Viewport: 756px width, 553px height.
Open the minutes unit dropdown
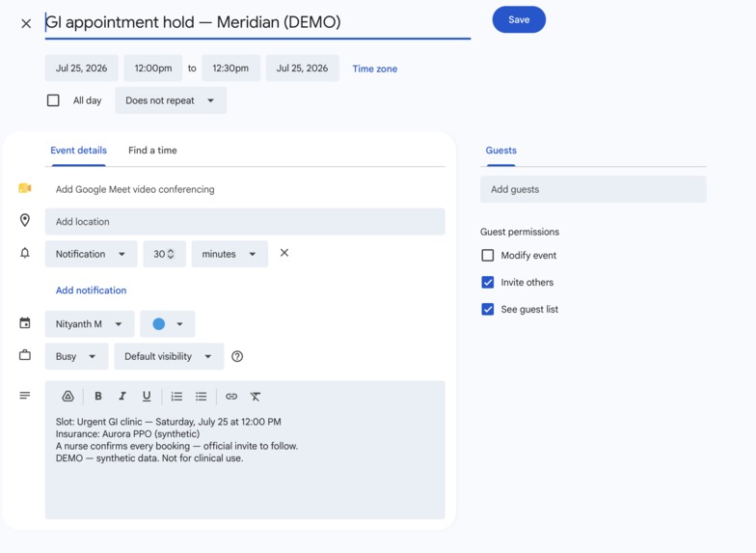pos(229,254)
